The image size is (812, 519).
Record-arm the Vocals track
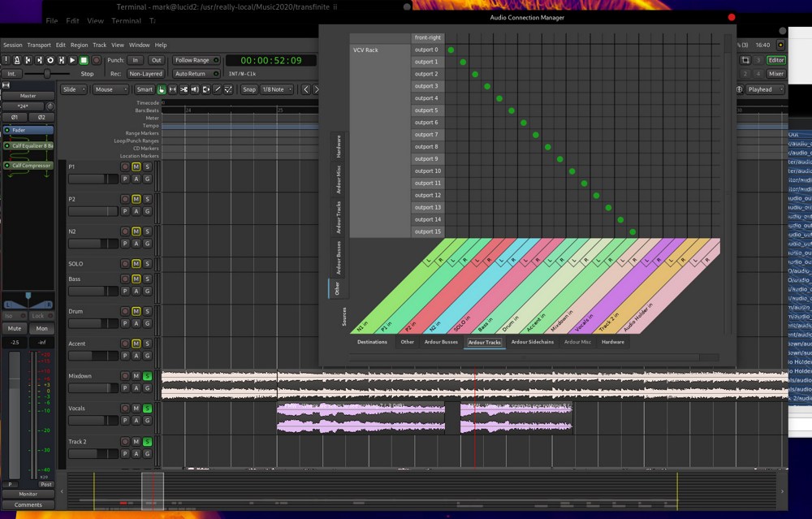(x=125, y=409)
